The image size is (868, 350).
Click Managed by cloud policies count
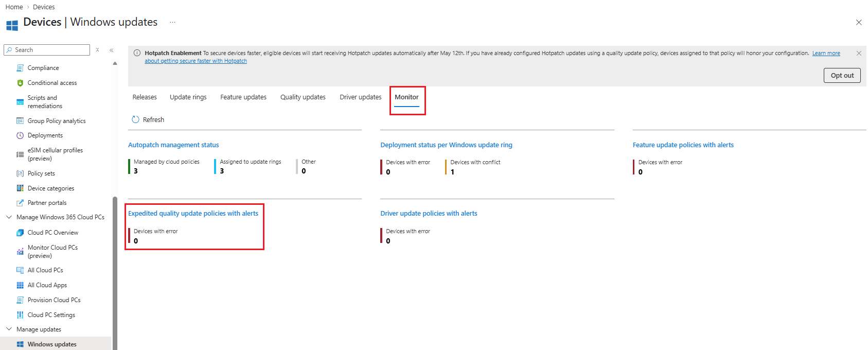pyautogui.click(x=136, y=171)
